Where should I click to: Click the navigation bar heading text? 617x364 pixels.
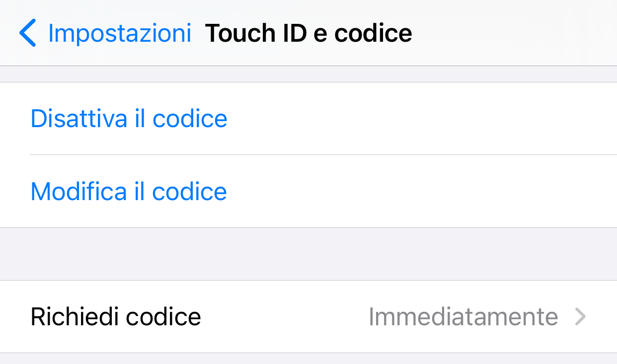tap(308, 33)
